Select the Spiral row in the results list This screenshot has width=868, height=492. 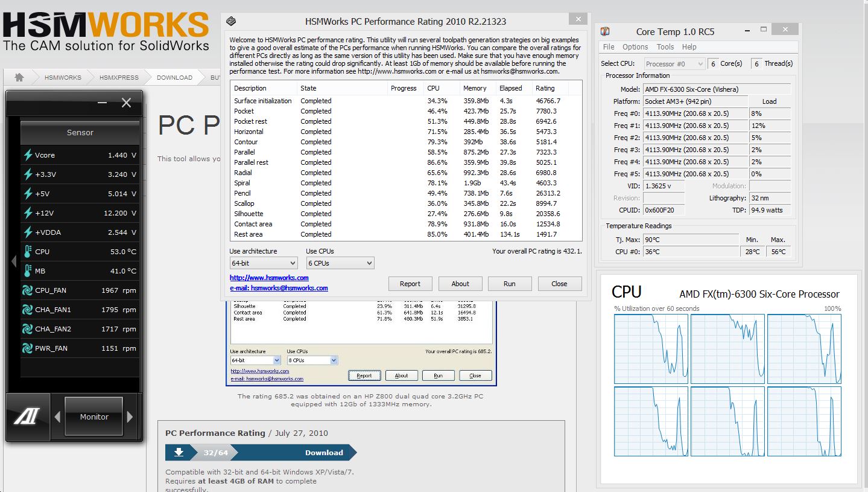407,183
